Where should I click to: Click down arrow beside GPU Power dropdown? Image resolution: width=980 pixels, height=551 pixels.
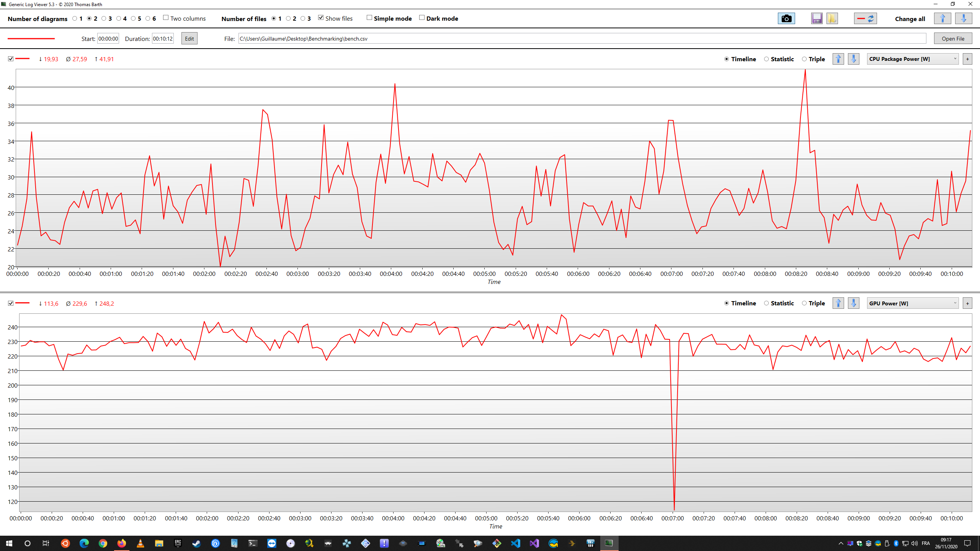pos(853,303)
